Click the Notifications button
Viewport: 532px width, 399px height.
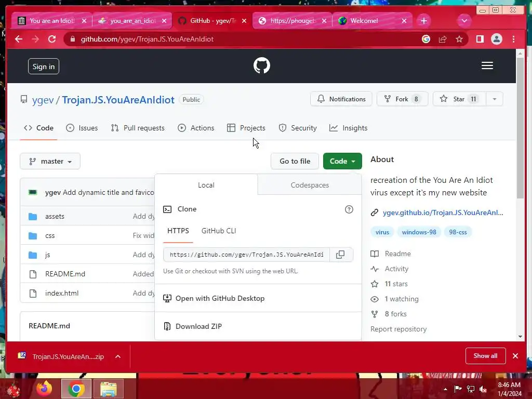tap(341, 99)
